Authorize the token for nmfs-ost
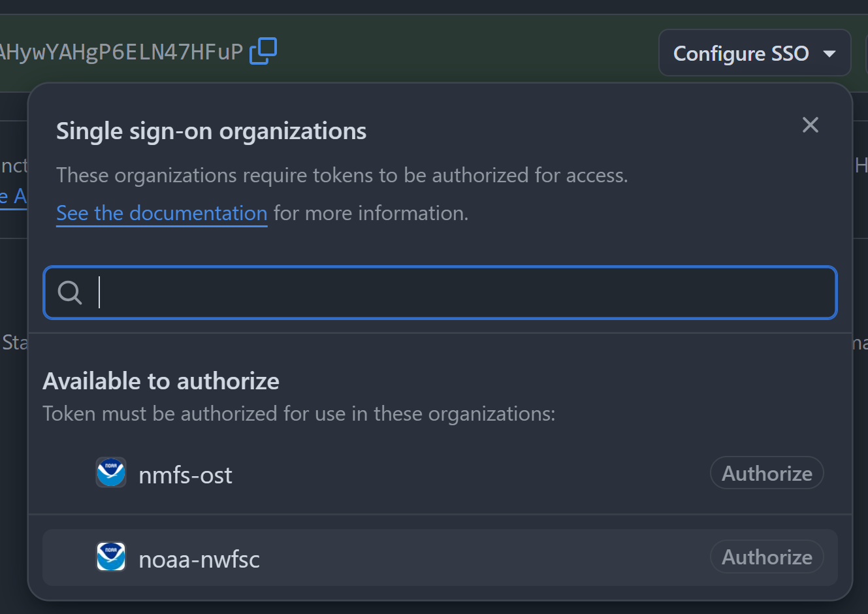Screen dimensions: 868x614 (767, 473)
